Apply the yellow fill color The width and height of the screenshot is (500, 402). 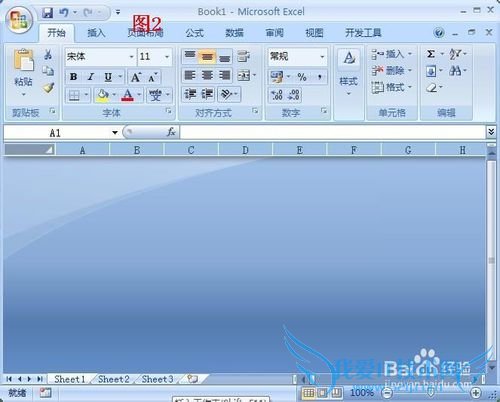[x=102, y=95]
